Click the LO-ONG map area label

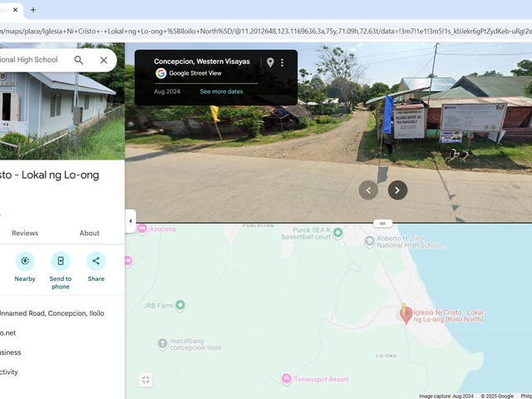(387, 356)
